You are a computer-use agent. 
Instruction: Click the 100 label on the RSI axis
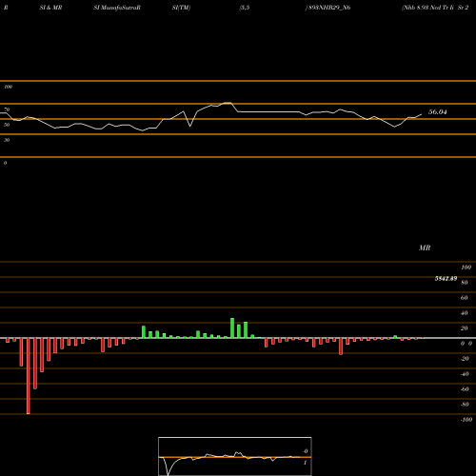8,87
